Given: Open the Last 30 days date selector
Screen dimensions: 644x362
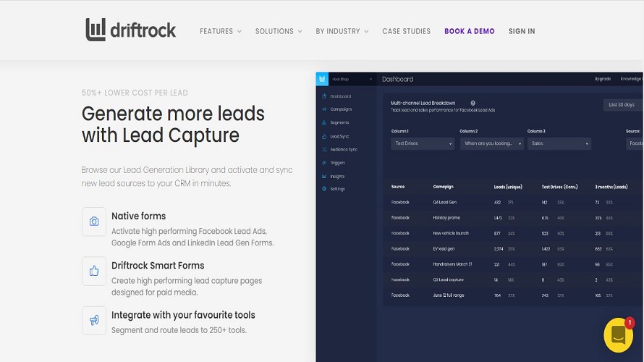Looking at the screenshot, I should click(623, 105).
